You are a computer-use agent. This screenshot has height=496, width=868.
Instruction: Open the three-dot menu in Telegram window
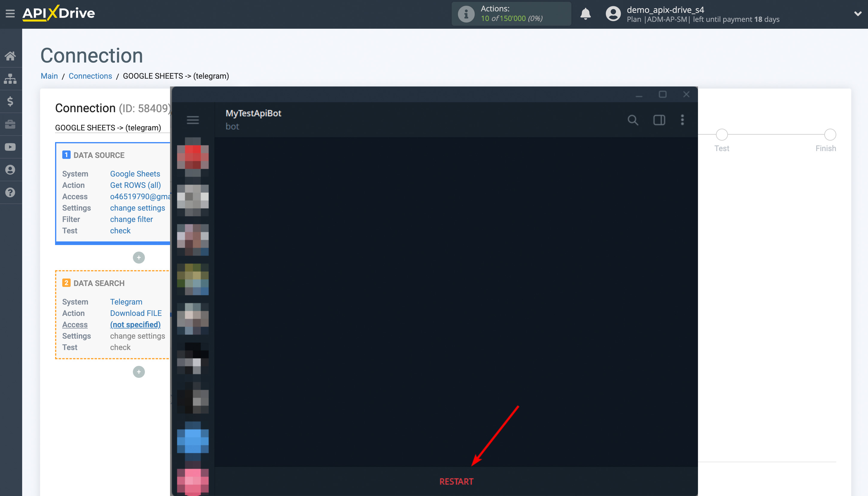coord(683,120)
